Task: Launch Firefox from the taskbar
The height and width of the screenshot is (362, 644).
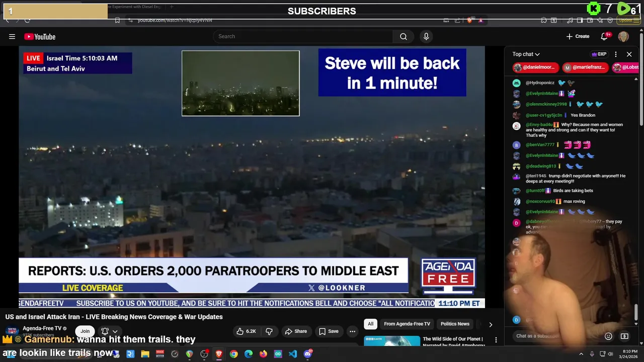Action: pyautogui.click(x=263, y=354)
